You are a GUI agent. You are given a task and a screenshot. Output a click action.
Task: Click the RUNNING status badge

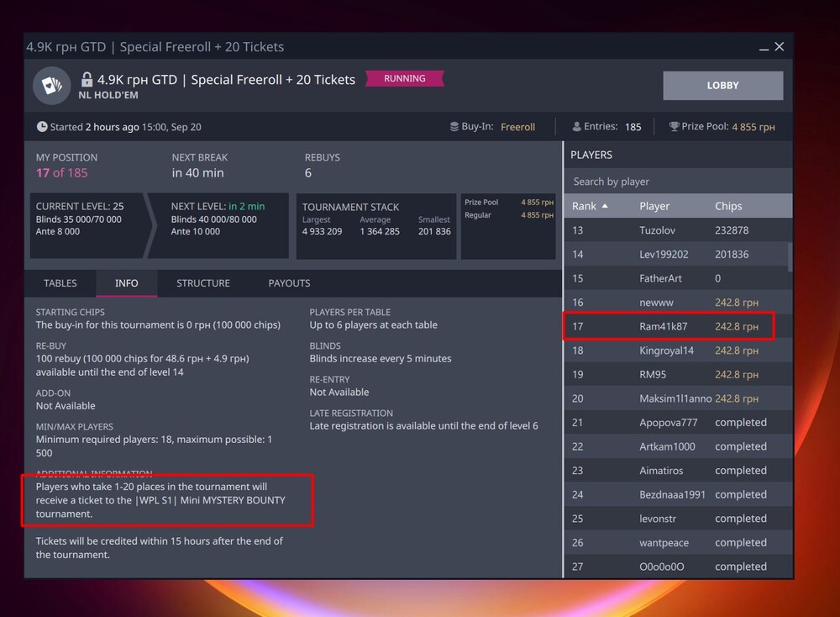pyautogui.click(x=405, y=79)
